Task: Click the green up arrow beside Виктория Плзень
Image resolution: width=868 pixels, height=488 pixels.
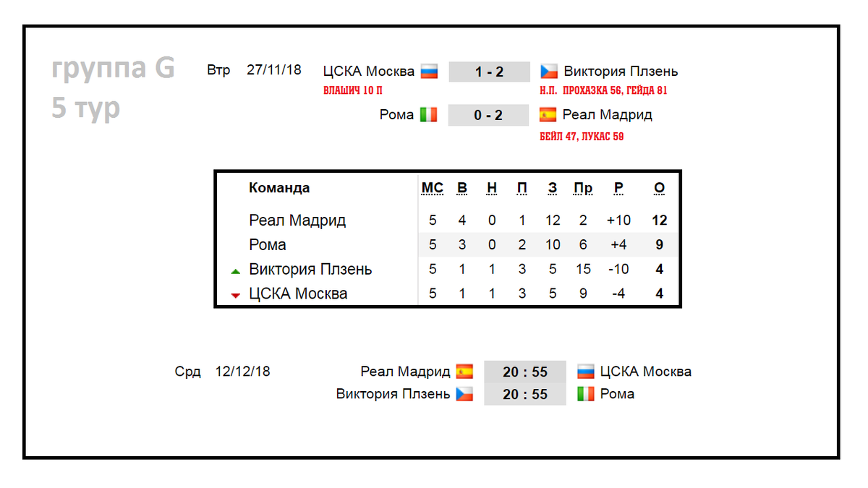Action: tap(235, 271)
